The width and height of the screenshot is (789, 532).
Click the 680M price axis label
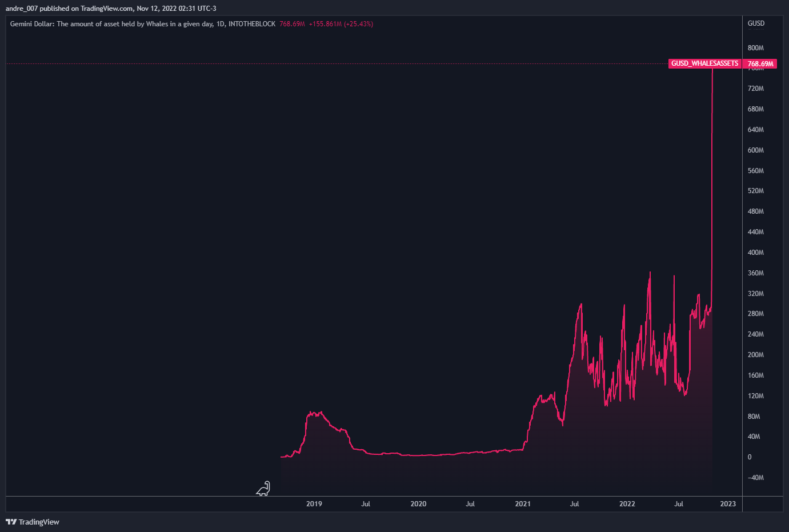point(755,109)
